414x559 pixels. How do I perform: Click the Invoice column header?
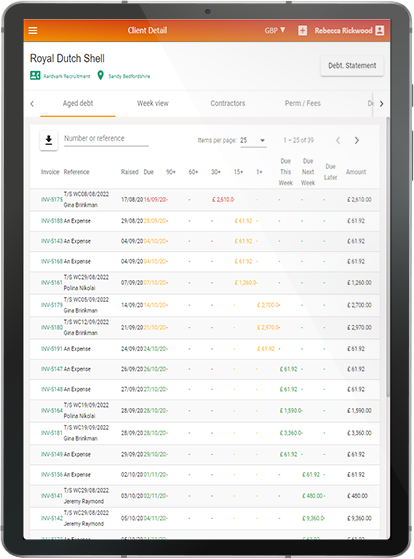coord(50,172)
